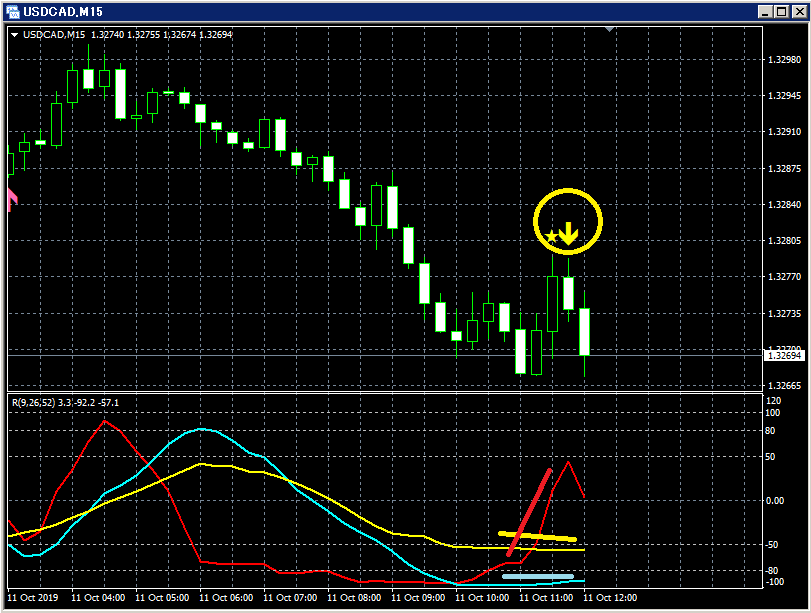
Task: Minimize the USDCAD,M15 chart window
Action: (765, 11)
